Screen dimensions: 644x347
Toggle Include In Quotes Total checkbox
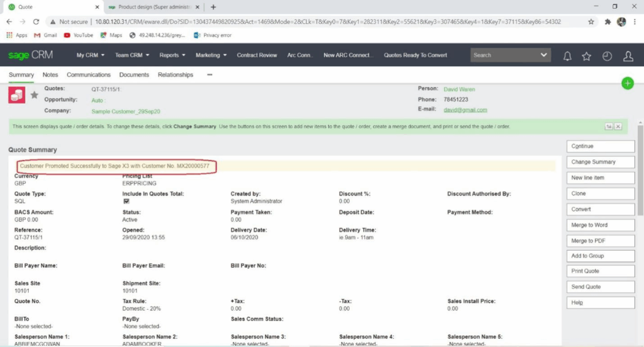pyautogui.click(x=126, y=202)
